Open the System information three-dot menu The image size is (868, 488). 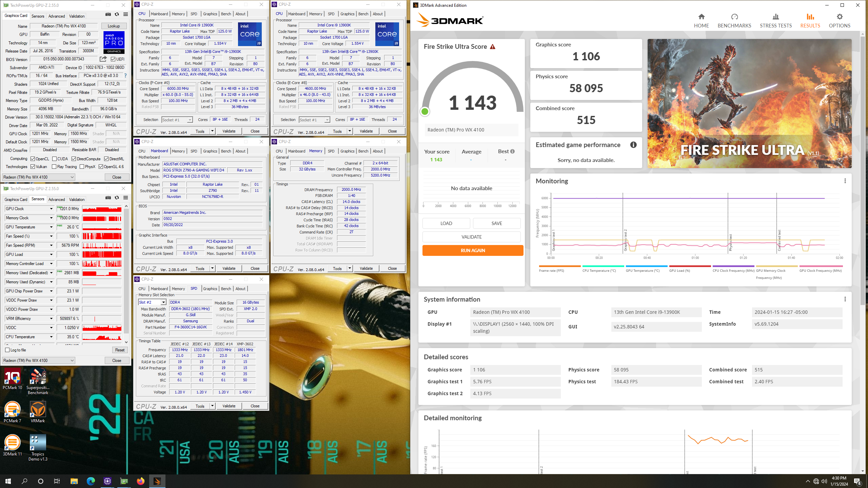point(845,299)
